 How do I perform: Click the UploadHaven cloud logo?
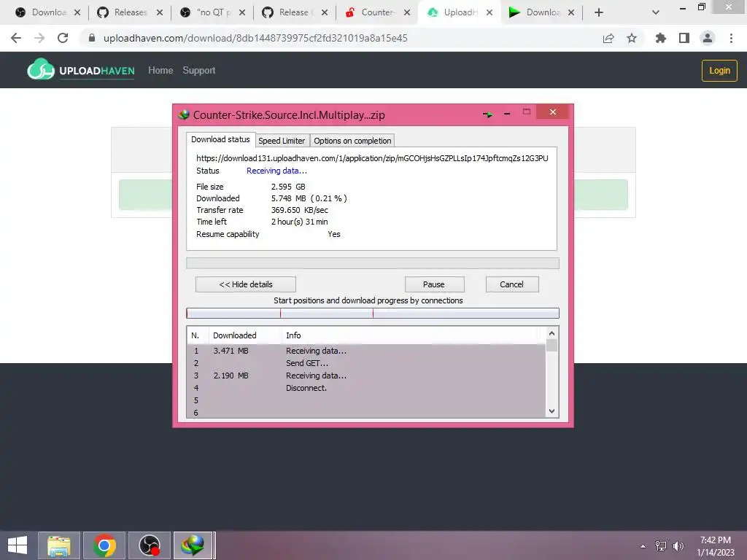pos(41,69)
